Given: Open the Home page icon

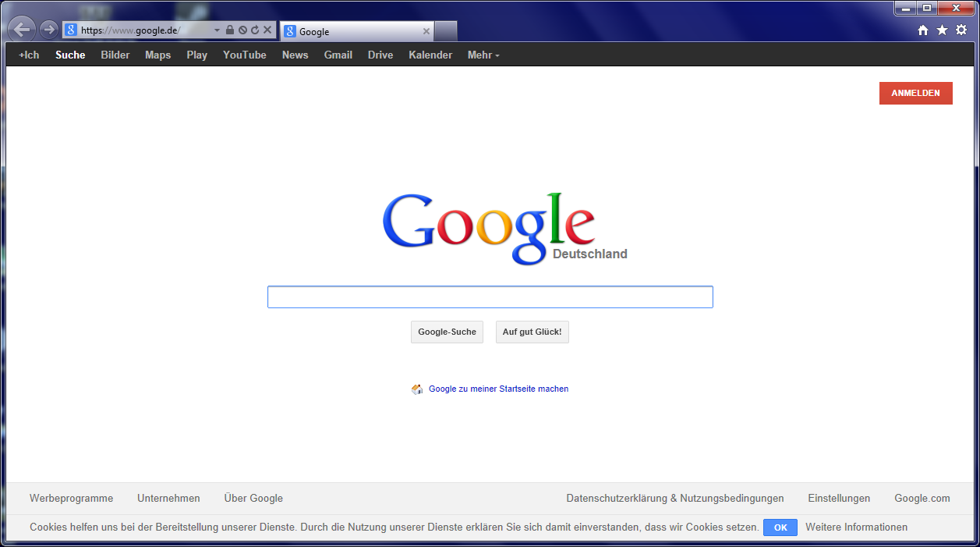Looking at the screenshot, I should [923, 30].
